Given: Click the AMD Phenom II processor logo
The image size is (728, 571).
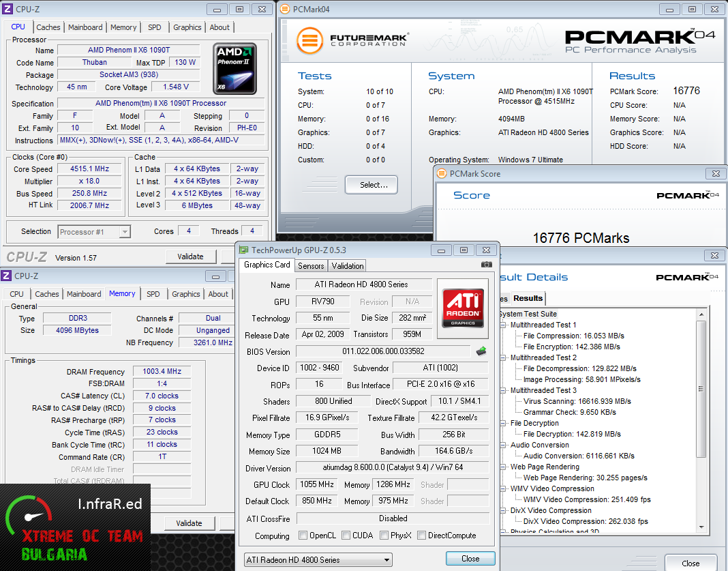Looking at the screenshot, I should [235, 69].
